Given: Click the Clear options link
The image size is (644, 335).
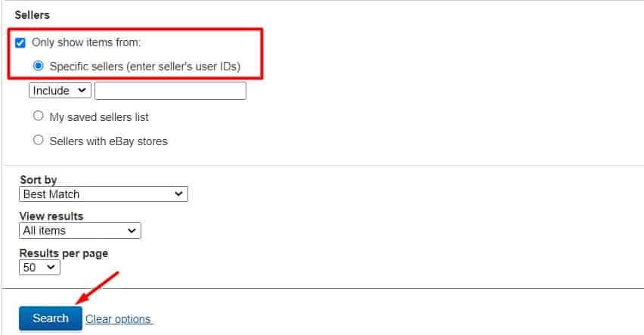Looking at the screenshot, I should tap(119, 319).
